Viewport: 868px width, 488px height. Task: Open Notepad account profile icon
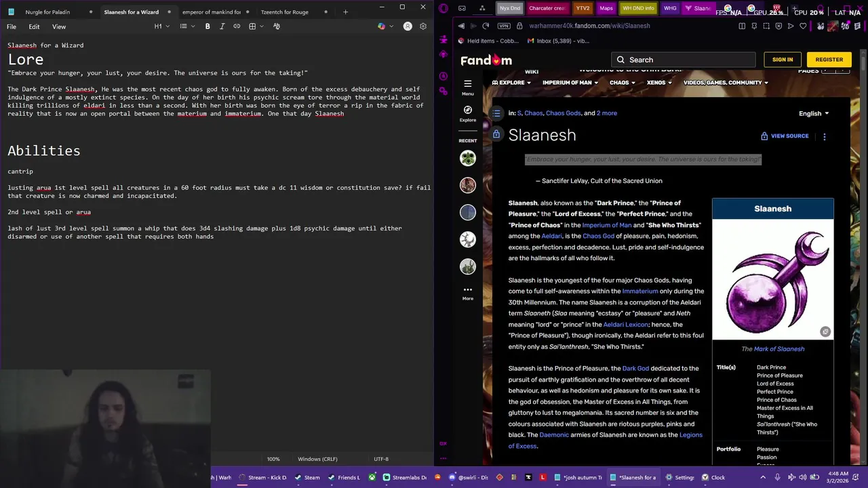tap(408, 26)
